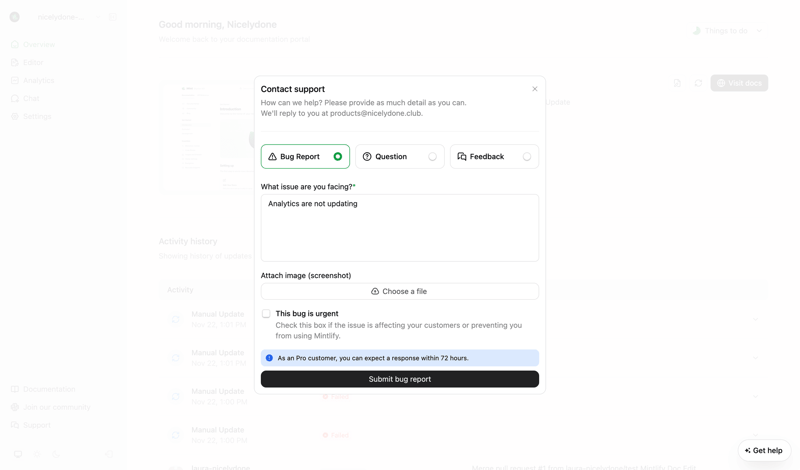Viewport: 800px width, 470px height.
Task: Click Choose a file upload button
Action: tap(399, 291)
